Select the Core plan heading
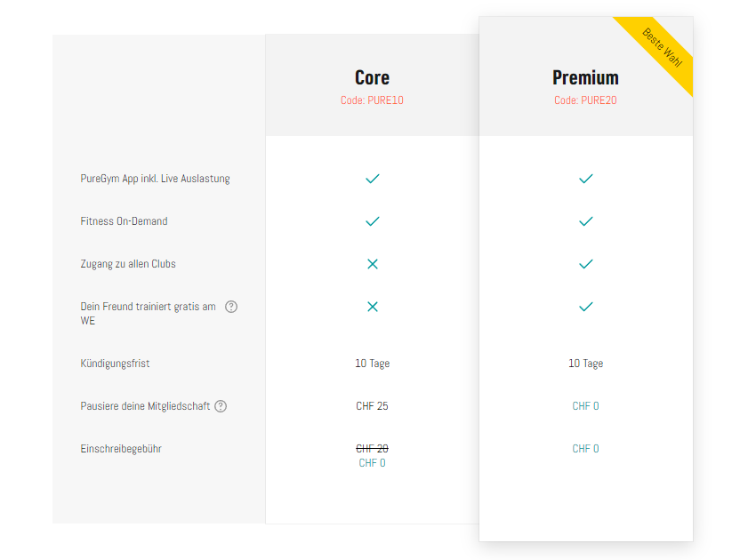This screenshot has width=748, height=560. tap(372, 77)
